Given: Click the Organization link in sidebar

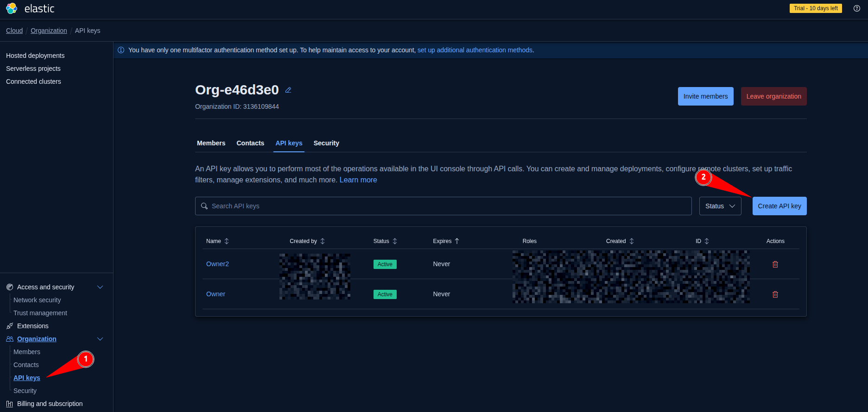Looking at the screenshot, I should 37,339.
